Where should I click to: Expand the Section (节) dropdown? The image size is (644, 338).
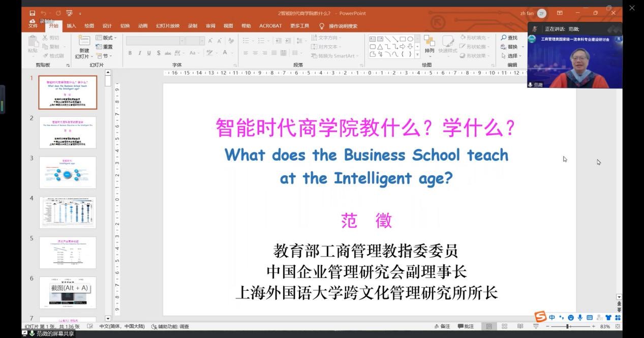pos(104,56)
